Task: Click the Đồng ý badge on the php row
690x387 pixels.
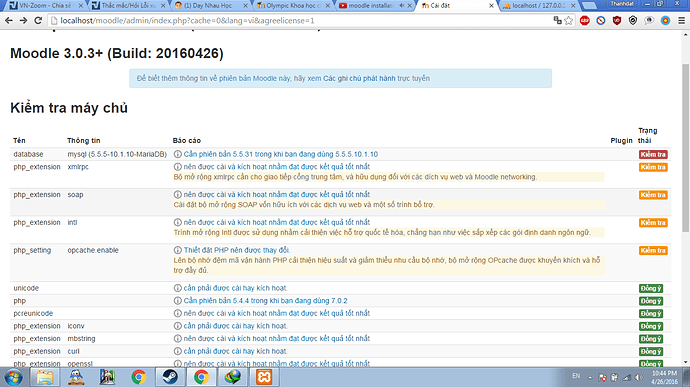Action: (x=651, y=301)
